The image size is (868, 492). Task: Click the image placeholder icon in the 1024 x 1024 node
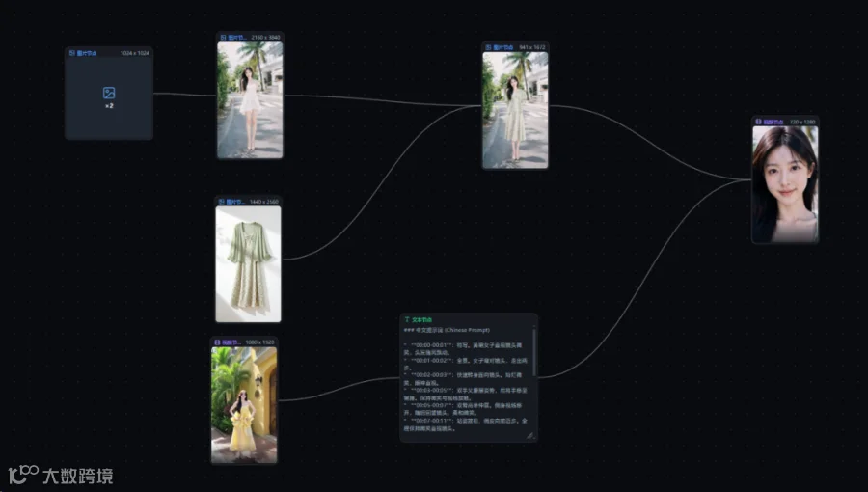click(109, 93)
